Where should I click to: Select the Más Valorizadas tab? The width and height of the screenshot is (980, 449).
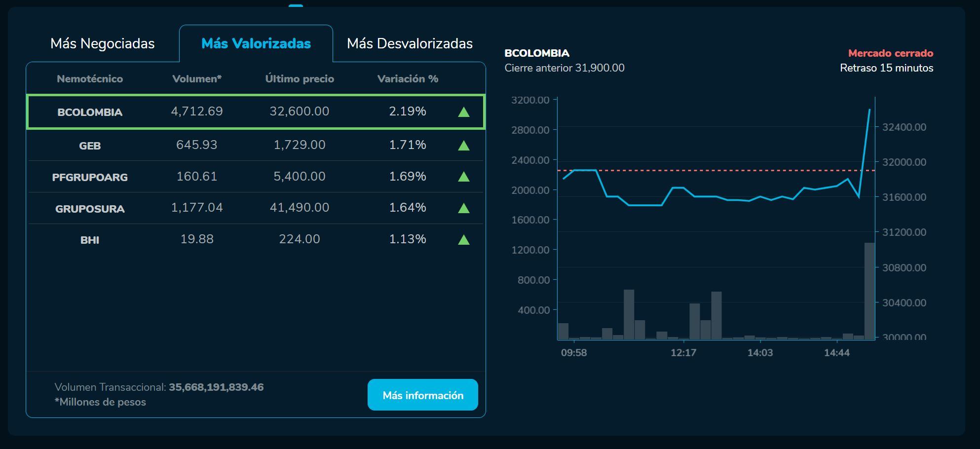pyautogui.click(x=256, y=43)
